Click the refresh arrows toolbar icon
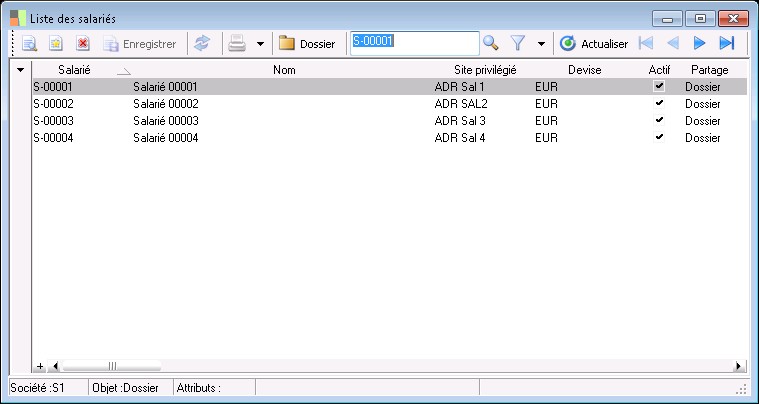Image resolution: width=759 pixels, height=404 pixels. pos(202,43)
